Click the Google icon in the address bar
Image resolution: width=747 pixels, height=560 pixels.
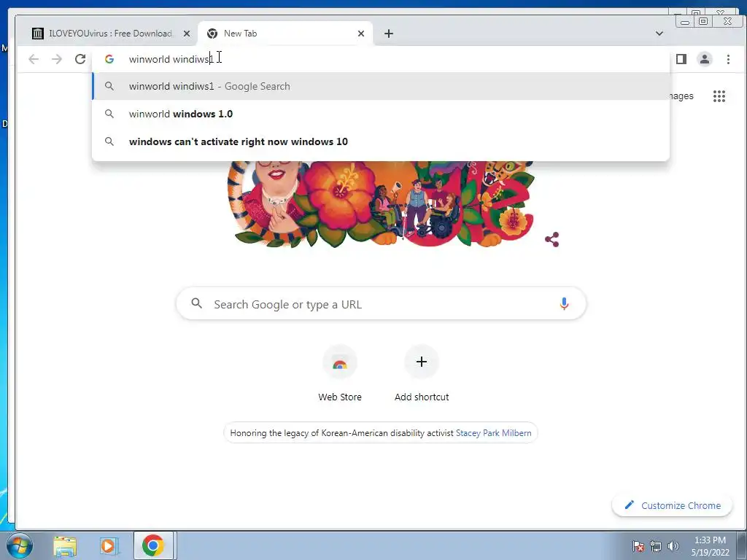point(109,59)
